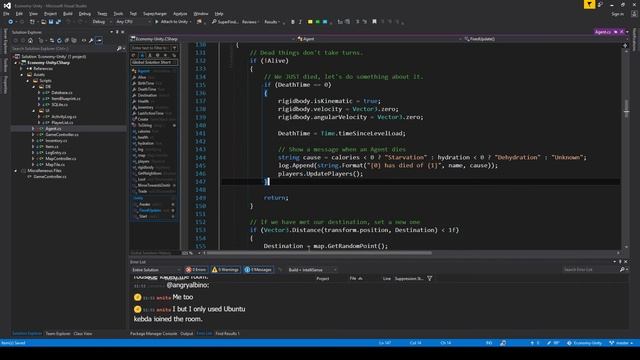Switch to the Output tab
The width and height of the screenshot is (640, 360).
pos(187,333)
